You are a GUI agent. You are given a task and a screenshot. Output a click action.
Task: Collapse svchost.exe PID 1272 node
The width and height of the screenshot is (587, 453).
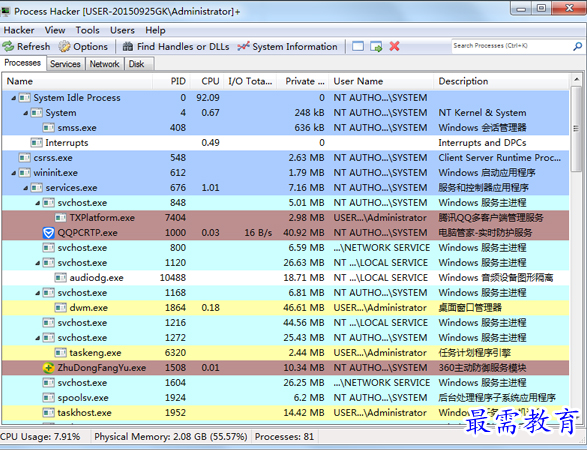point(37,338)
